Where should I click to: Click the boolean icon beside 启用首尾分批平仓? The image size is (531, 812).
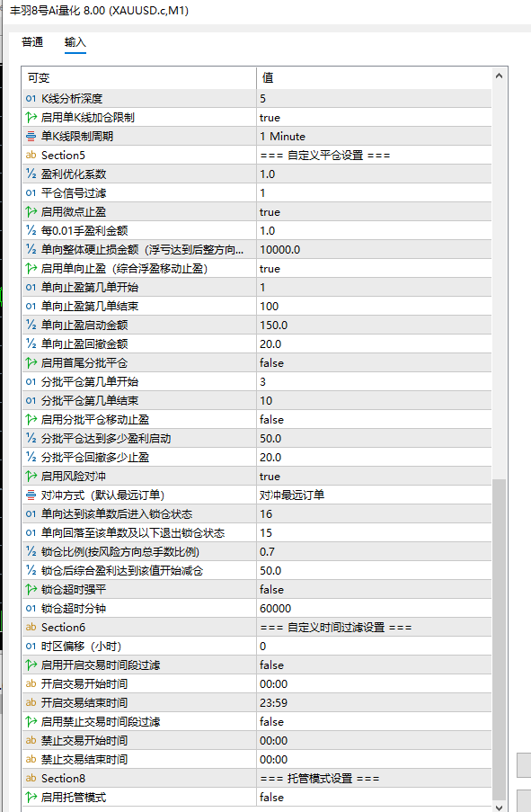point(31,363)
